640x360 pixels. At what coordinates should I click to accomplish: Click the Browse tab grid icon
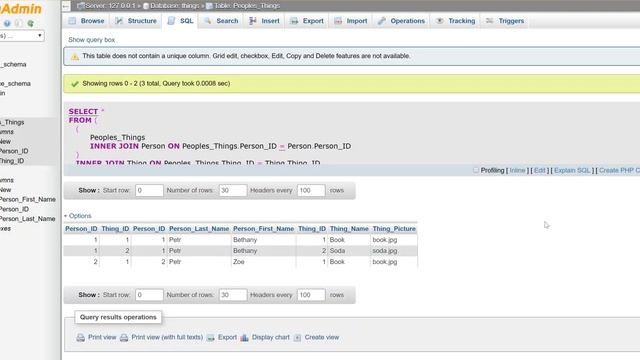point(73,21)
